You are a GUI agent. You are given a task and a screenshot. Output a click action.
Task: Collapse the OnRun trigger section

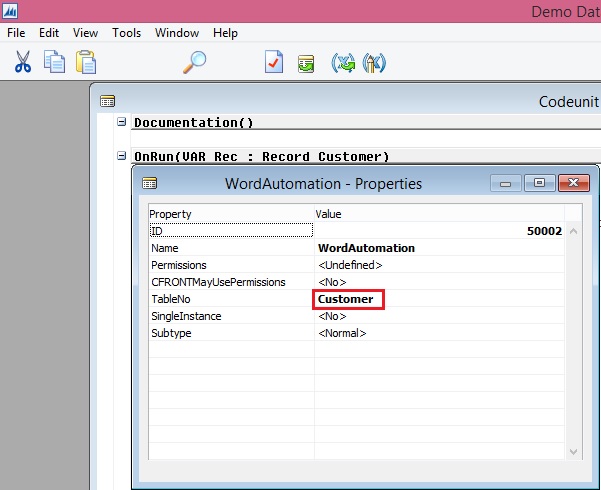click(122, 156)
